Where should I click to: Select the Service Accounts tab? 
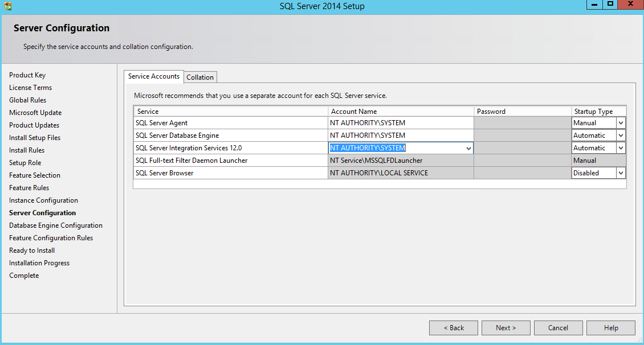pyautogui.click(x=154, y=76)
